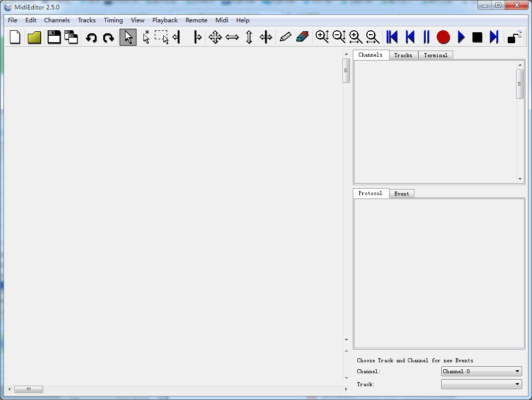Switch to the Event tab

tap(401, 194)
